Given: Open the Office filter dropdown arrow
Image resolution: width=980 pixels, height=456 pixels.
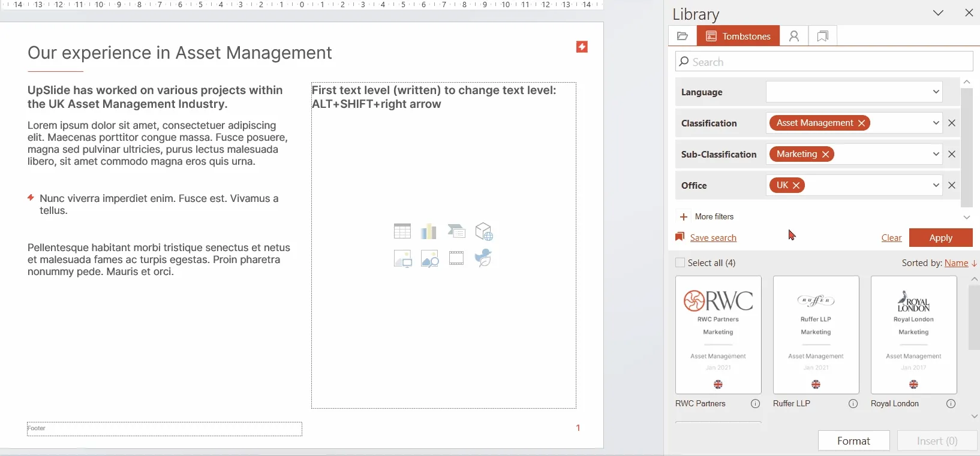Looking at the screenshot, I should click(936, 185).
